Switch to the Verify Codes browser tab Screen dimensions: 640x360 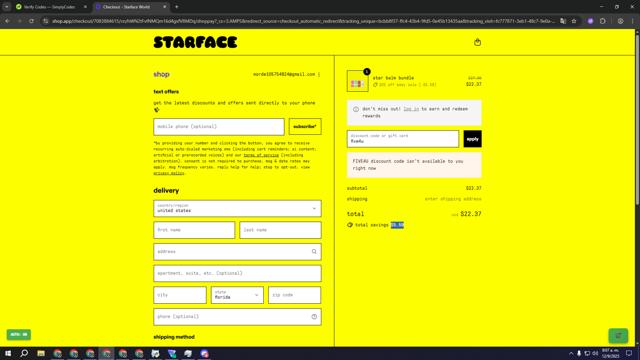[50, 7]
